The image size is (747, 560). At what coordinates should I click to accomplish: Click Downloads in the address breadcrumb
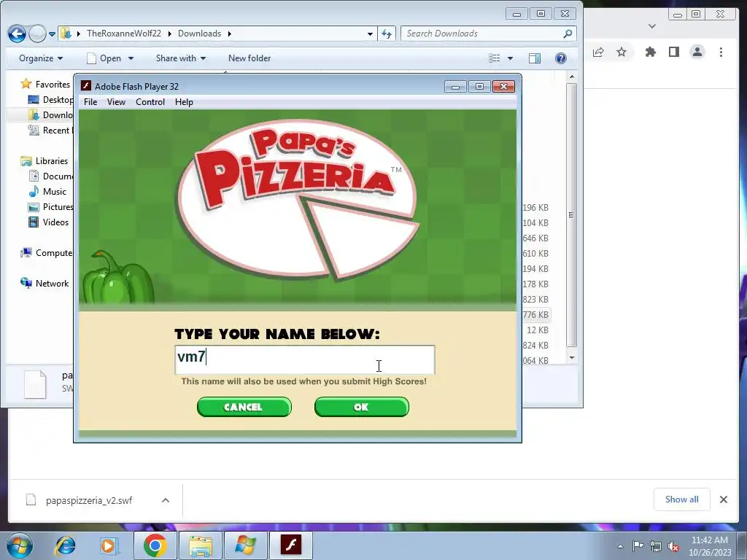click(x=200, y=34)
